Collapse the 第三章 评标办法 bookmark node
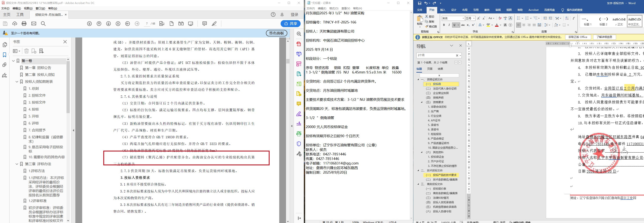The height and width of the screenshot is (223, 644). tap(17, 164)
